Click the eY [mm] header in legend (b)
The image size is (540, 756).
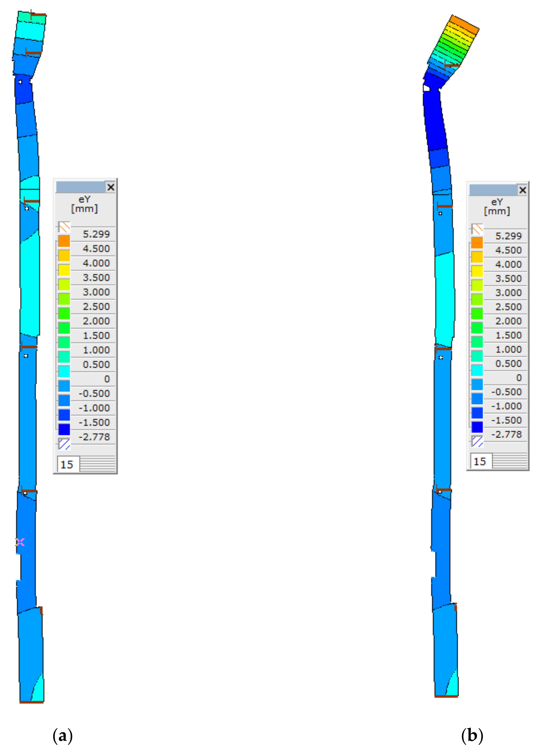click(497, 207)
